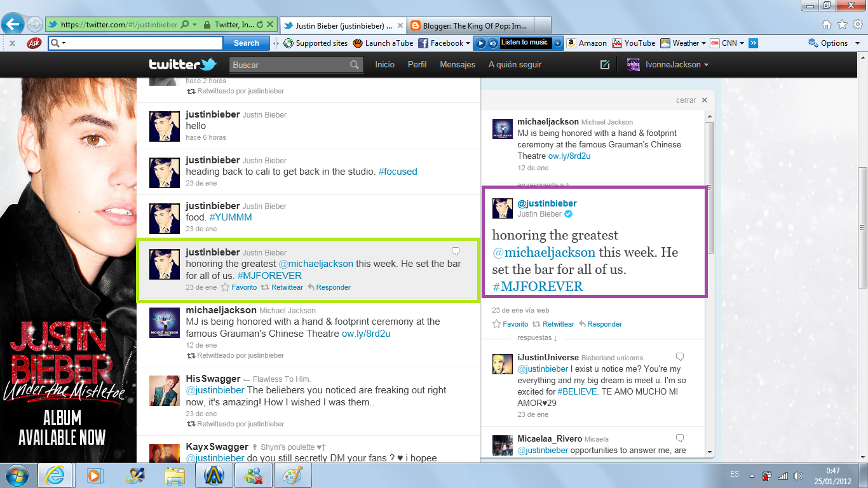The height and width of the screenshot is (488, 868).
Task: Open the IvonneJackson account dropdown
Action: [x=706, y=65]
